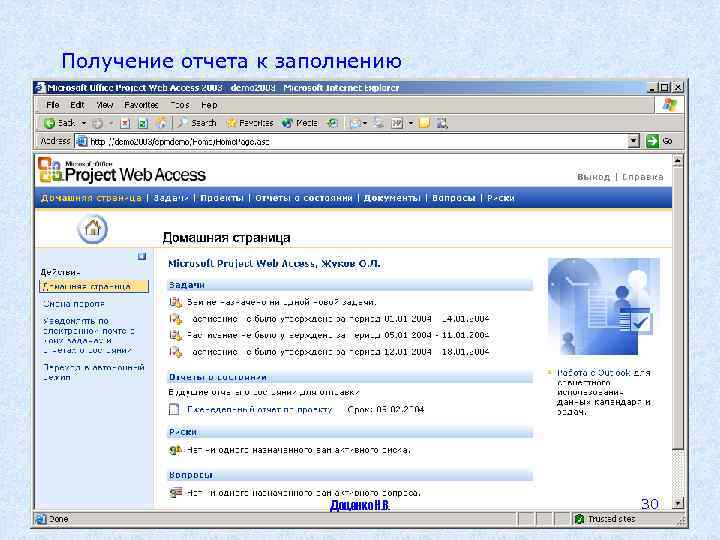720x540 pixels.
Task: Click the risks status icon
Action: (x=175, y=450)
